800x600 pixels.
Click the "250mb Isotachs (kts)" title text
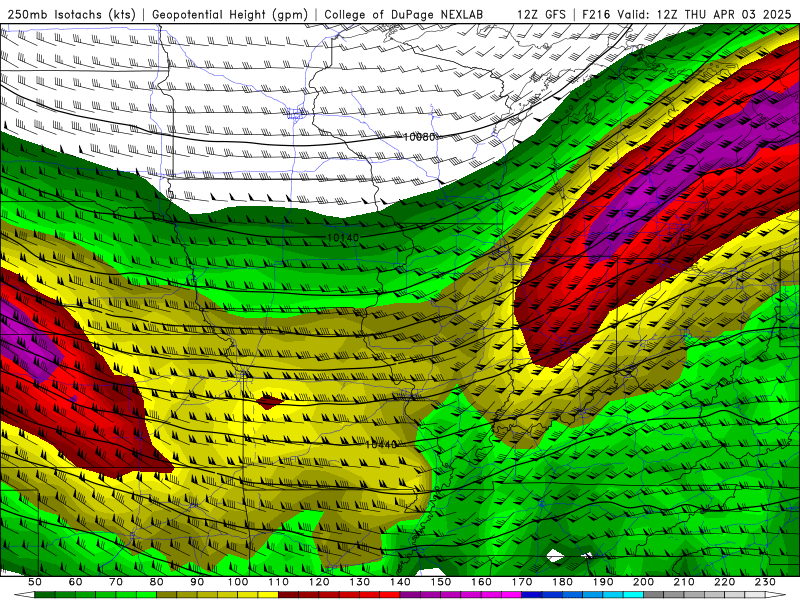click(x=72, y=14)
